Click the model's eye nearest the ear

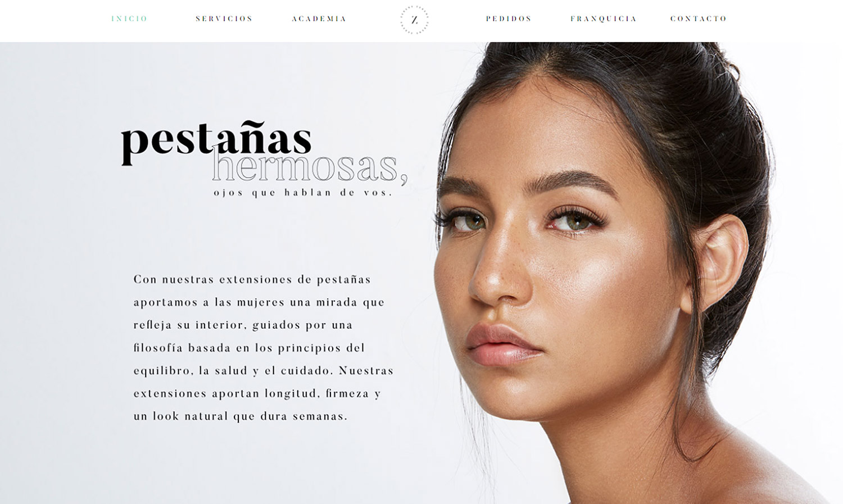[576, 220]
